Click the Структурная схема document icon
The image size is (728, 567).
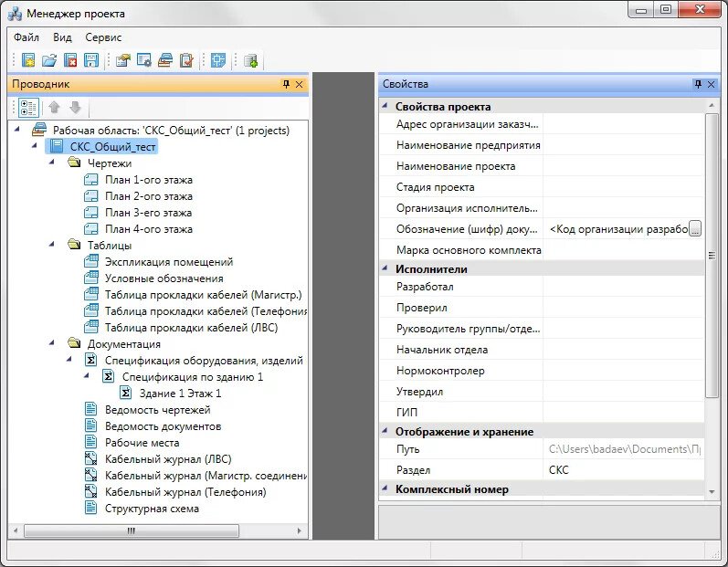click(x=91, y=508)
